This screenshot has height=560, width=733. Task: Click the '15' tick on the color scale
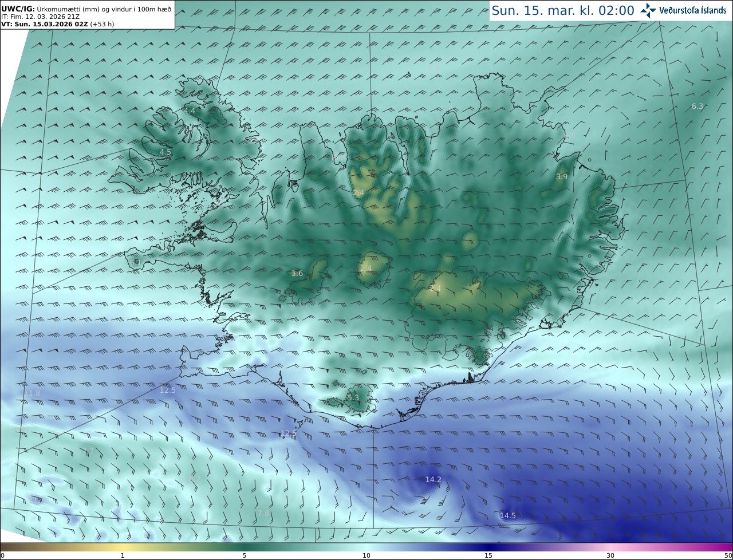pyautogui.click(x=488, y=555)
